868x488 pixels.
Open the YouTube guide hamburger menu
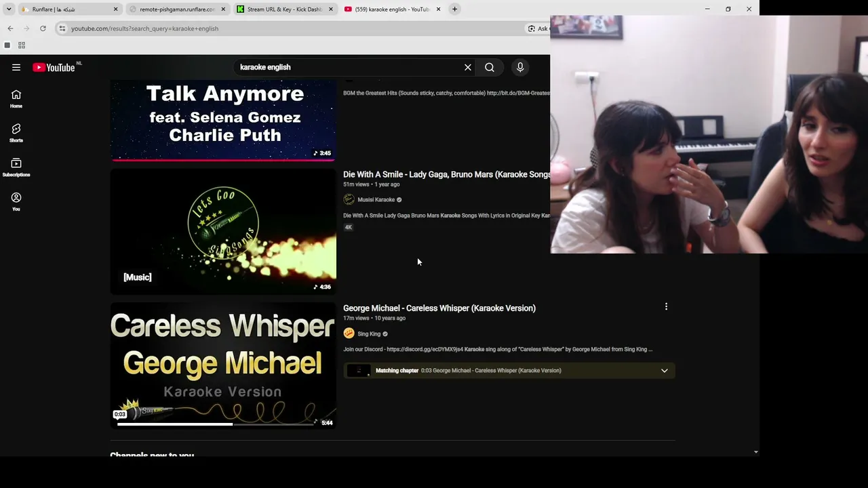point(16,67)
